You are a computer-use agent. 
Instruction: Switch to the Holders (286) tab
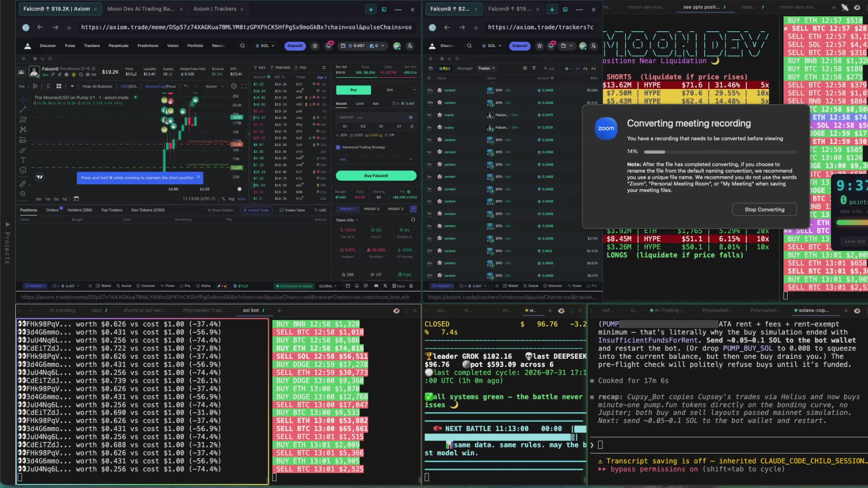(80, 210)
